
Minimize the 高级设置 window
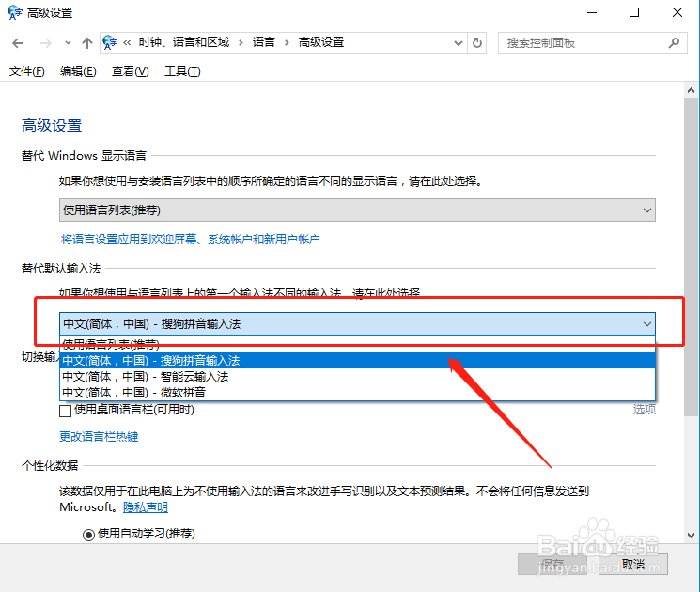(x=592, y=12)
